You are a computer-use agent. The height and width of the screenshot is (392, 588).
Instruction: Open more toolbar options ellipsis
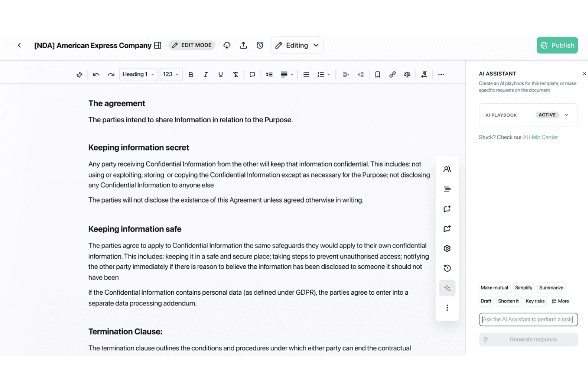[441, 74]
